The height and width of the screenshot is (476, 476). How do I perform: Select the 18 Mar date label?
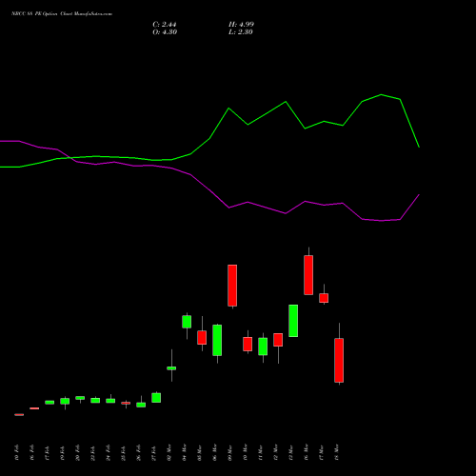[x=337, y=453]
